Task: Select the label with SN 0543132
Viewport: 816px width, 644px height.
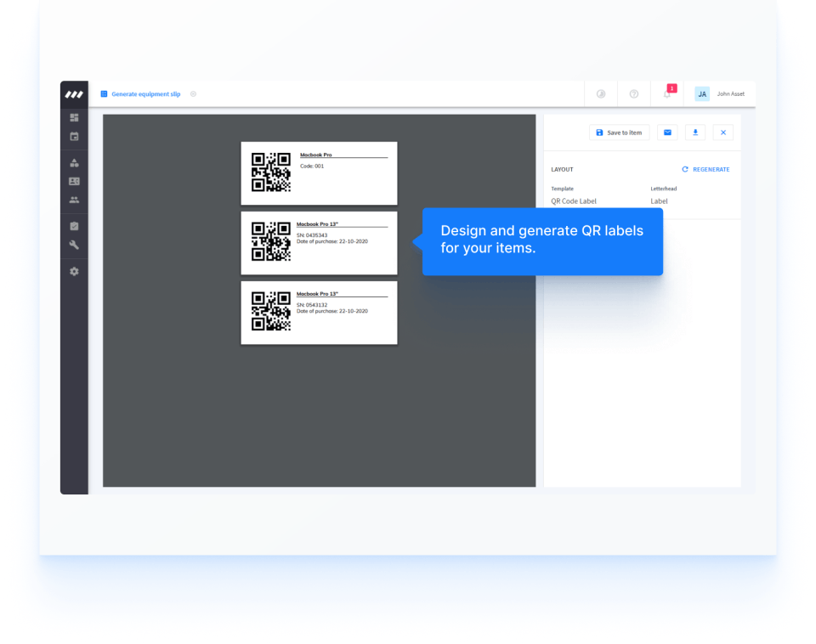Action: click(x=319, y=313)
